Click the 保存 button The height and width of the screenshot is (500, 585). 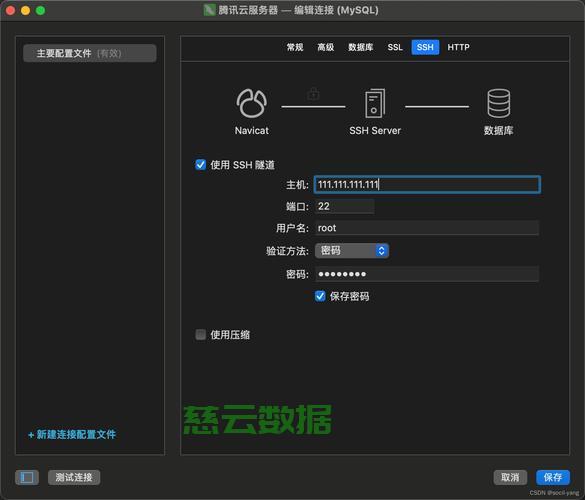(x=553, y=477)
